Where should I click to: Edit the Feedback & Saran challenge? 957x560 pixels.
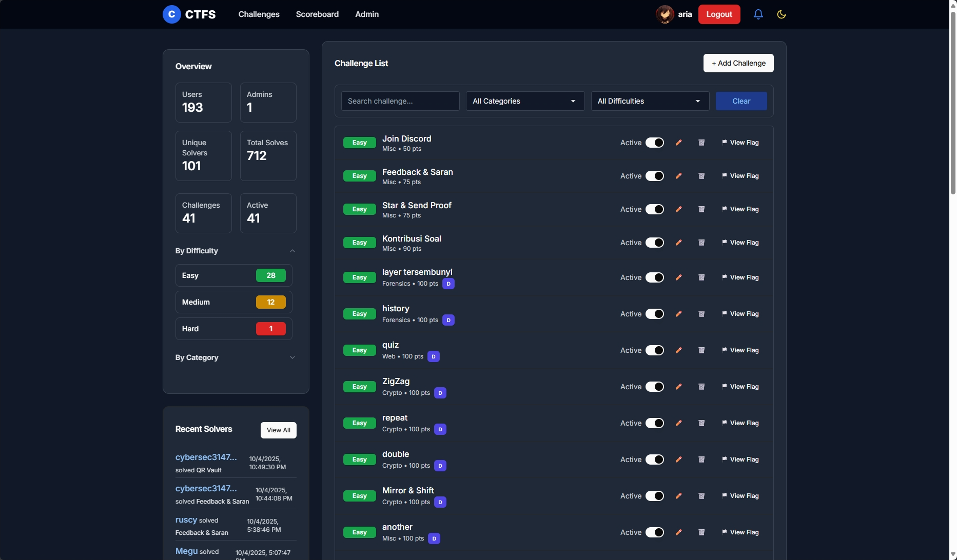[x=679, y=176]
